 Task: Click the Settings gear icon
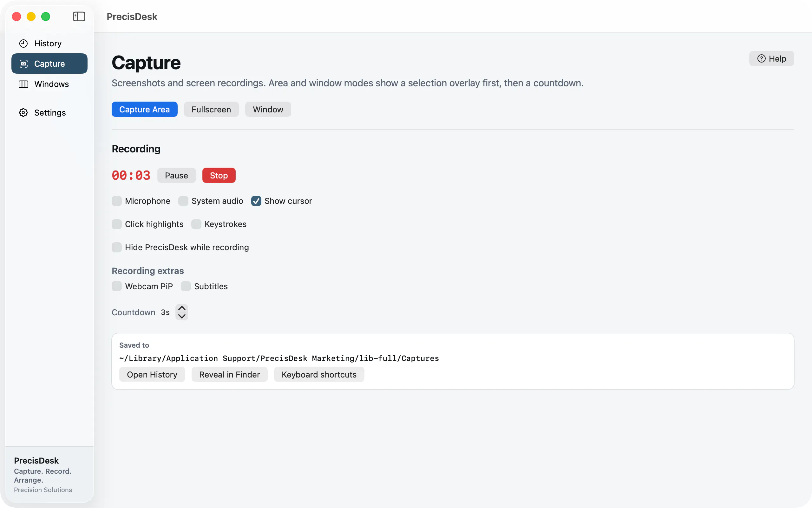click(23, 112)
